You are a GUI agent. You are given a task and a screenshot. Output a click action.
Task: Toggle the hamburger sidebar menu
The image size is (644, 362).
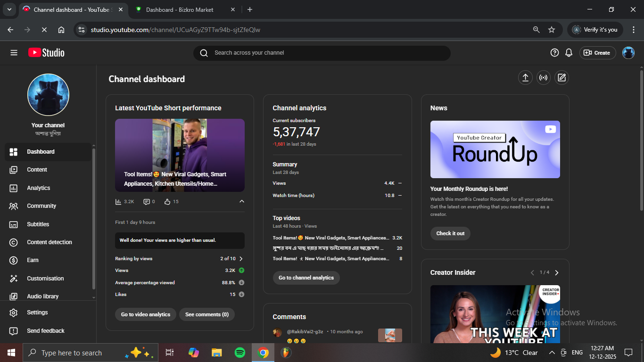(x=14, y=53)
